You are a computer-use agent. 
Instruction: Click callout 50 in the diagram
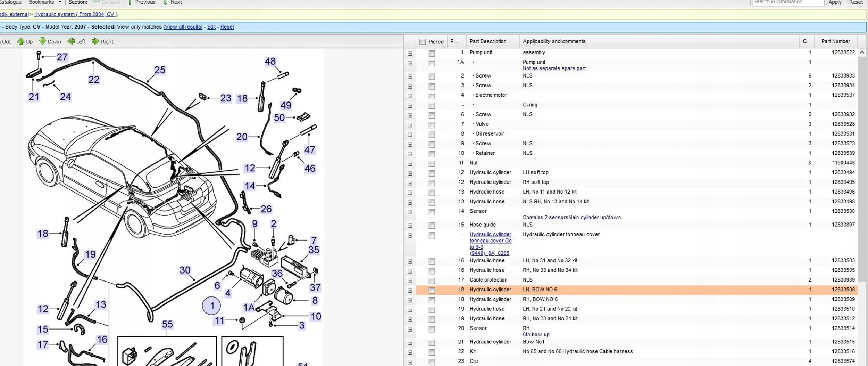pyautogui.click(x=279, y=117)
